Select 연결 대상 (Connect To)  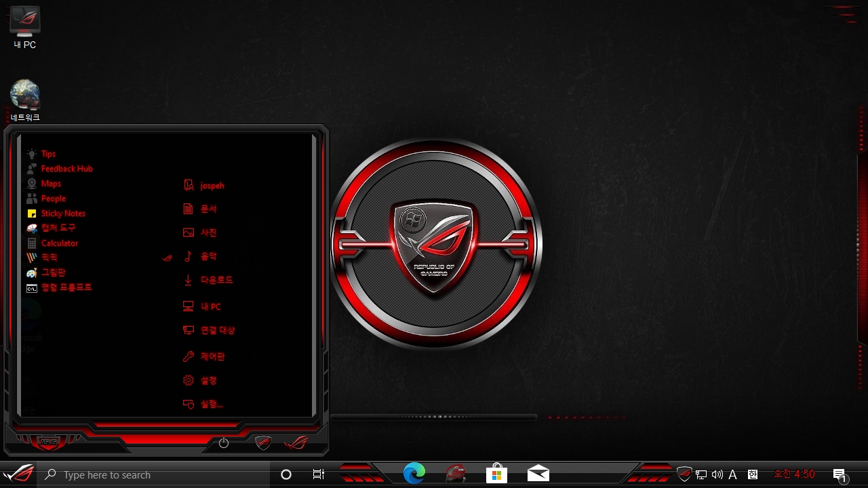coord(209,330)
